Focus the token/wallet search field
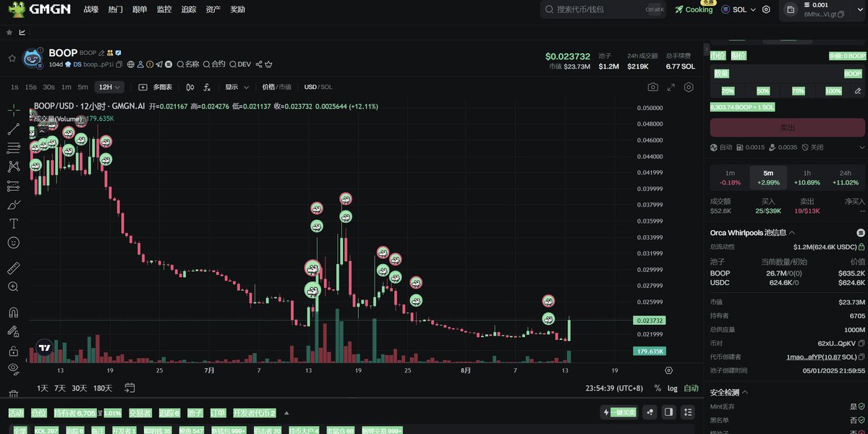Image resolution: width=868 pixels, height=434 pixels. click(603, 9)
